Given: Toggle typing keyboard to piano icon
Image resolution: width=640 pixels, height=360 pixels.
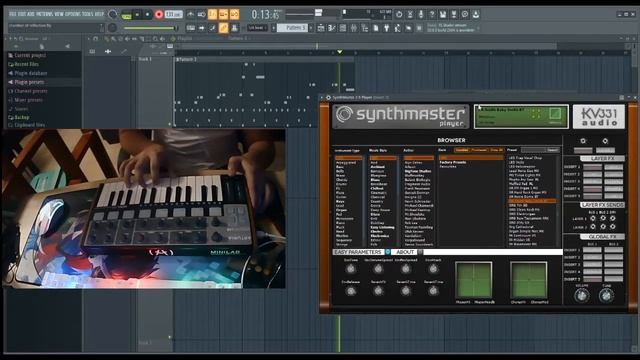Looking at the screenshot, I should 191,28.
